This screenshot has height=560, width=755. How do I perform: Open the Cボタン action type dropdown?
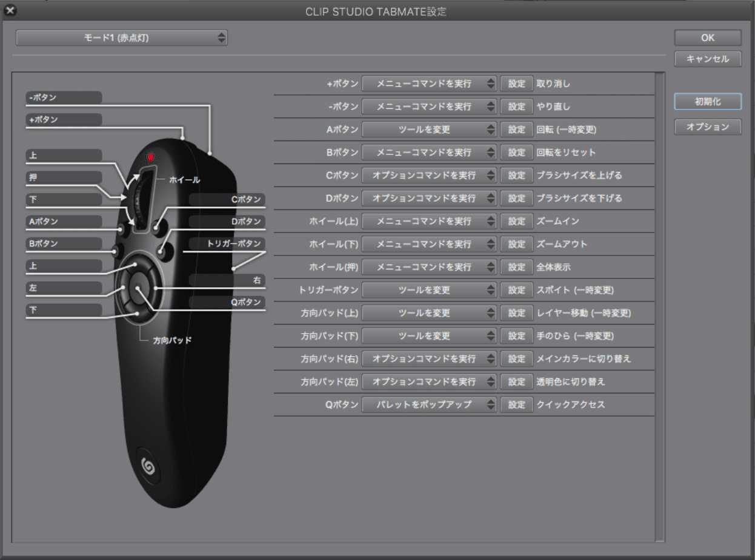click(x=429, y=176)
